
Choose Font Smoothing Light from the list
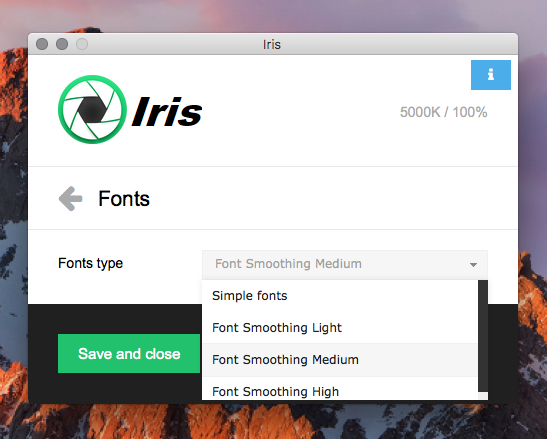pyautogui.click(x=339, y=327)
